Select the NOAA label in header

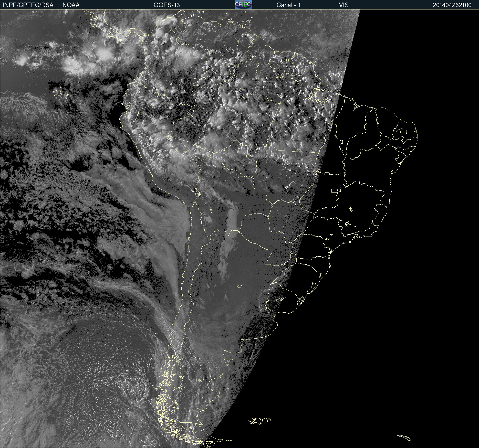[x=71, y=5]
